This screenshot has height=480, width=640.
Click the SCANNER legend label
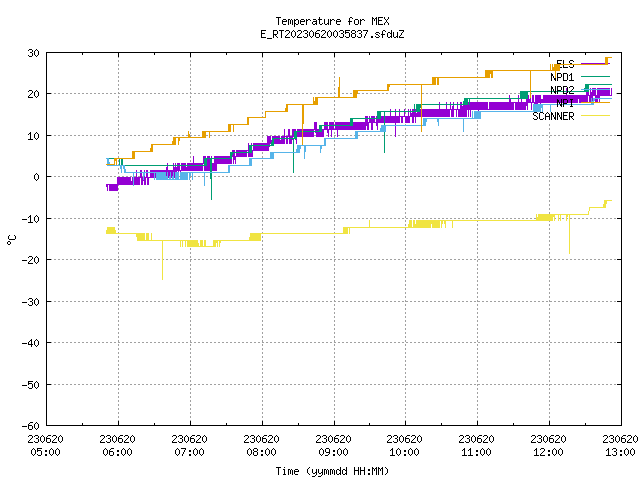coord(553,116)
